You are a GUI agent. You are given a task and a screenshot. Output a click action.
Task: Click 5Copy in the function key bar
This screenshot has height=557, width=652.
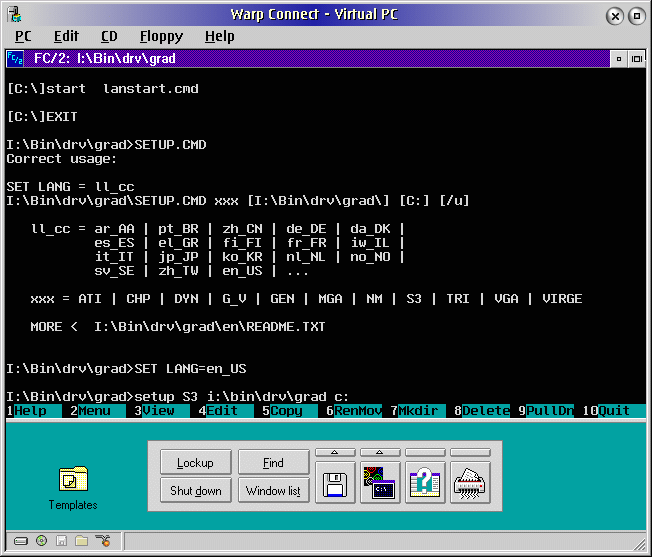tap(290, 411)
